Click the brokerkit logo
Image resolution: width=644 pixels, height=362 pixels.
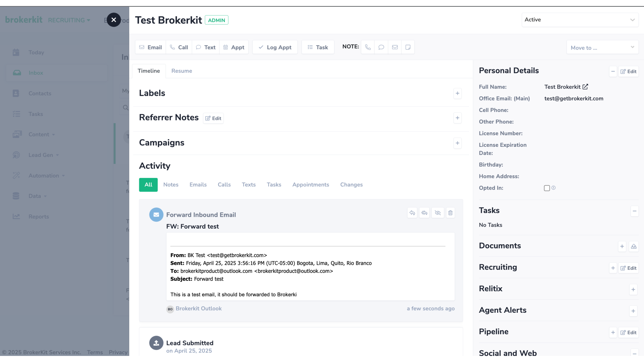(24, 20)
